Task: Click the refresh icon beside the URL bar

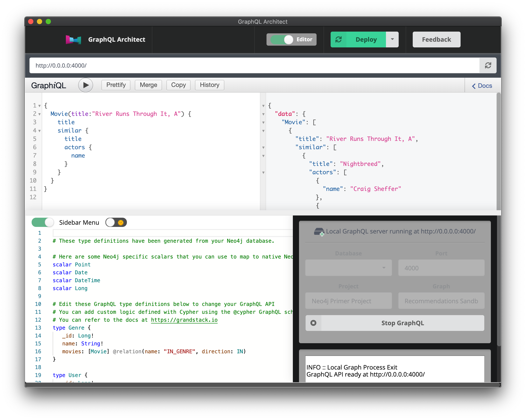Action: click(488, 65)
